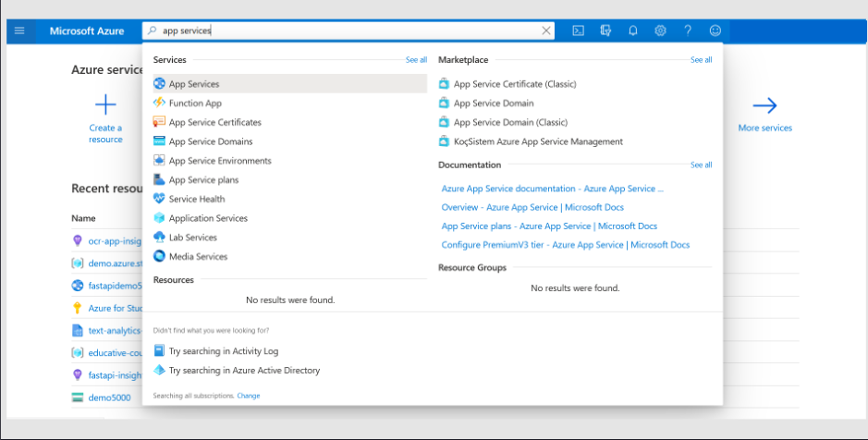
Task: Click the Activity Log book icon
Action: [x=159, y=350]
